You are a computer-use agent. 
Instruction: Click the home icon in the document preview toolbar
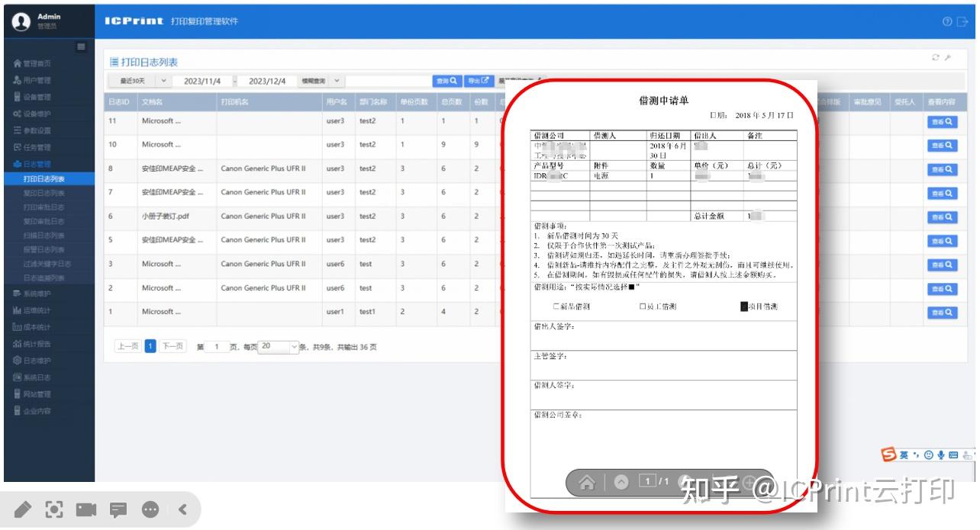pos(587,483)
